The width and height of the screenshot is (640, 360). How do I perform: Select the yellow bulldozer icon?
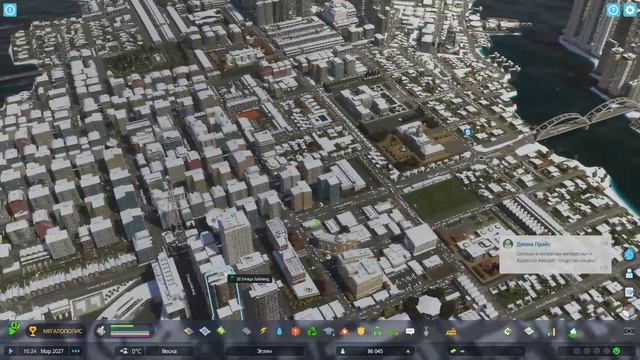tap(451, 331)
